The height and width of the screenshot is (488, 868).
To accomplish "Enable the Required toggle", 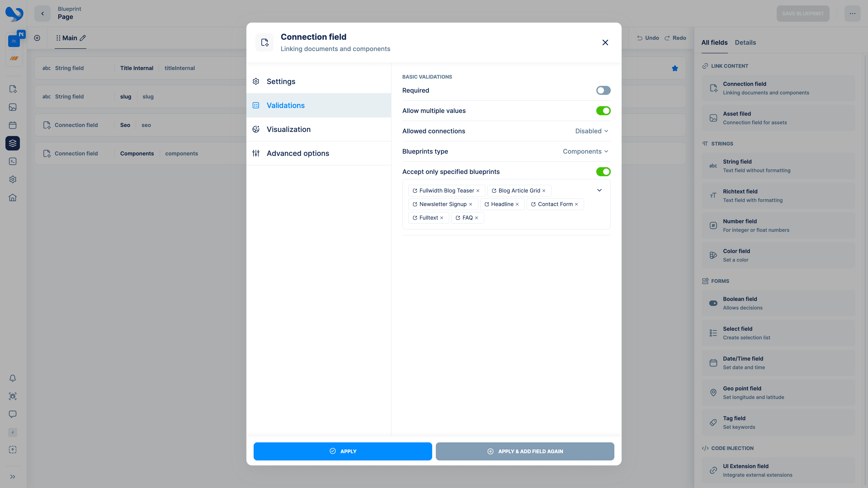I will point(603,90).
